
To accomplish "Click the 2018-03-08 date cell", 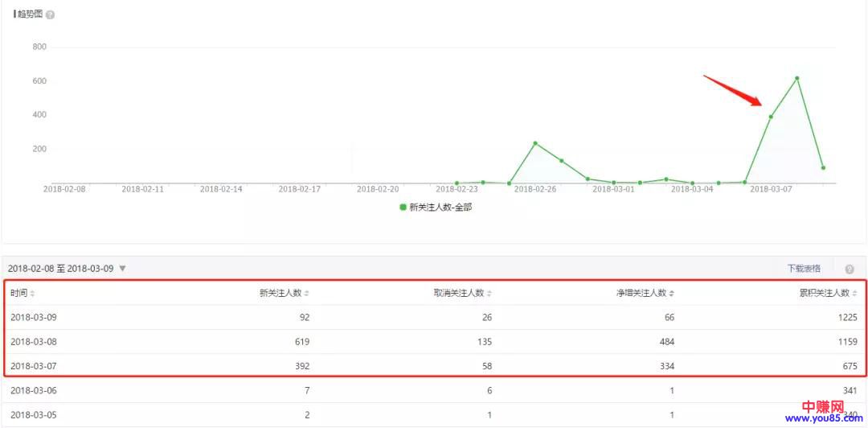I will coord(34,341).
